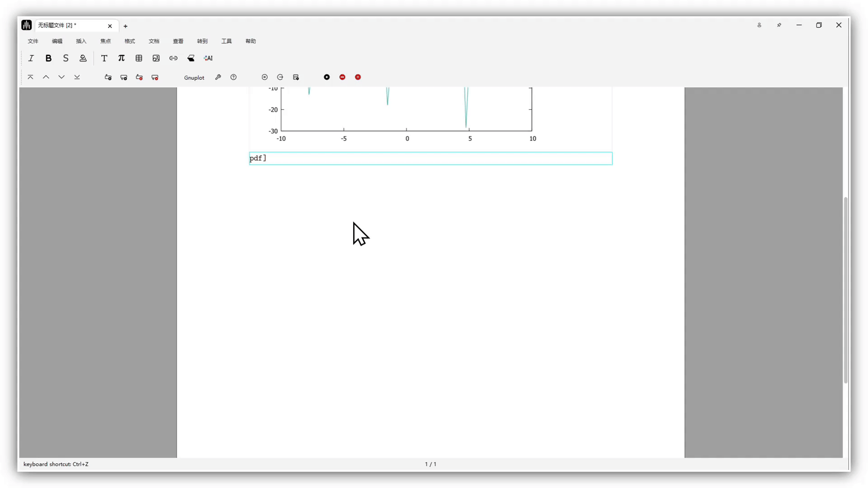Go to first field with top arrow

[x=30, y=77]
